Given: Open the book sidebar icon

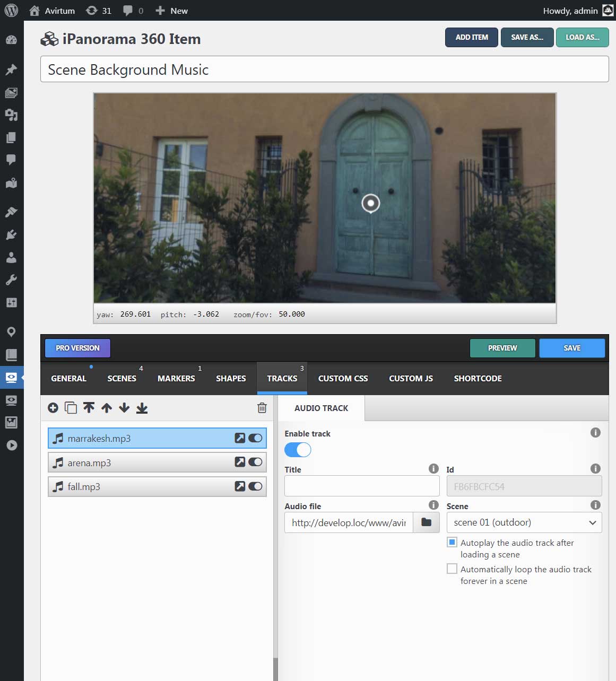Looking at the screenshot, I should point(11,354).
